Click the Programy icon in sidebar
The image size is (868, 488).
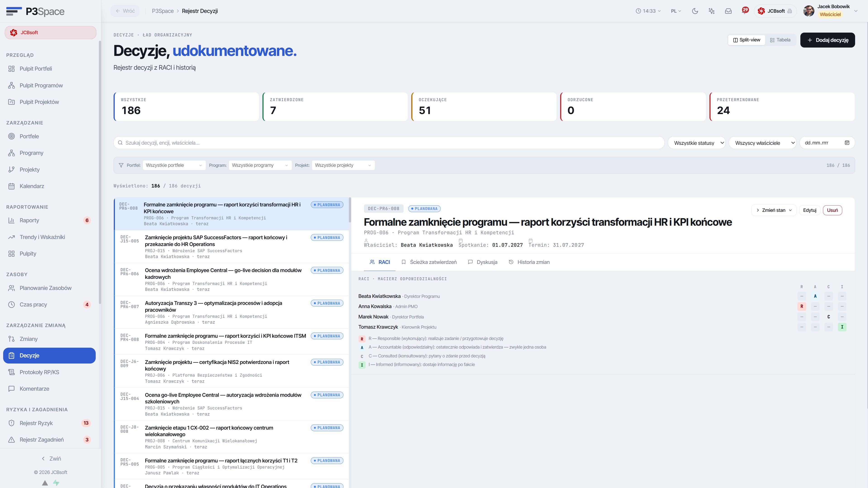[x=12, y=153]
